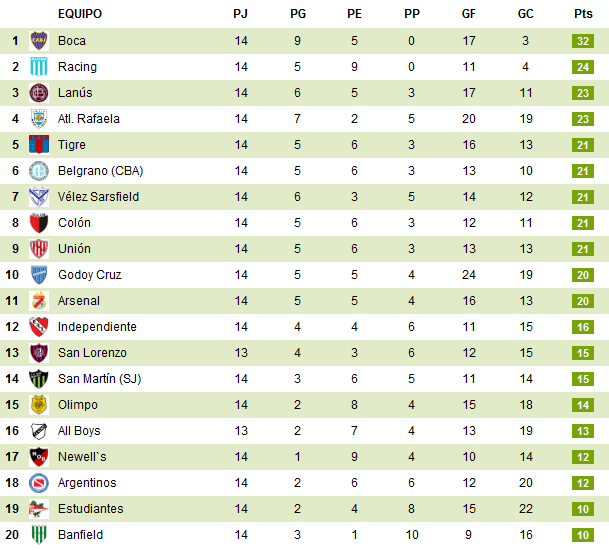Viewport: 609px width, 550px height.
Task: Click Boca's 32 points badge
Action: coord(583,41)
